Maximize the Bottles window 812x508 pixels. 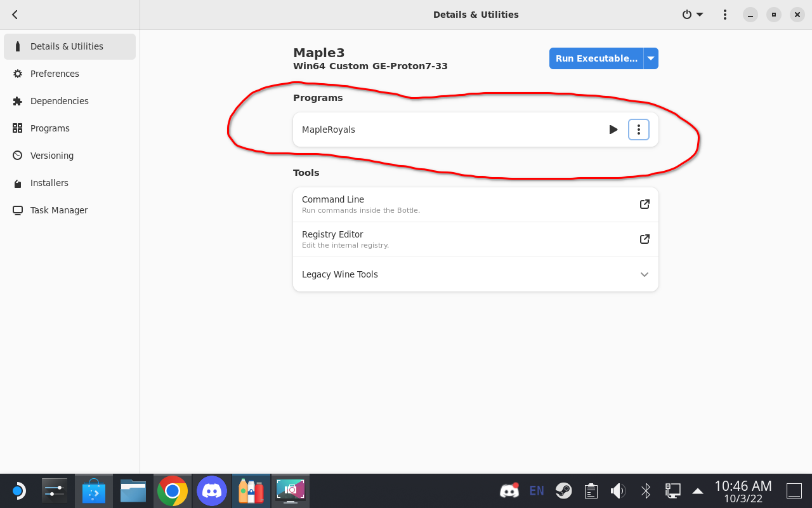[x=773, y=15]
